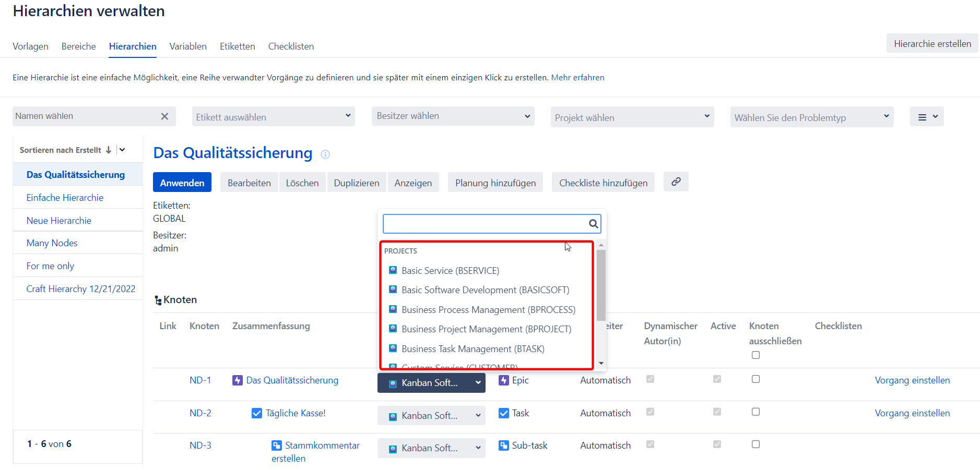Image resolution: width=980 pixels, height=470 pixels.
Task: Open the hamburger view options dropdown
Action: (x=927, y=117)
